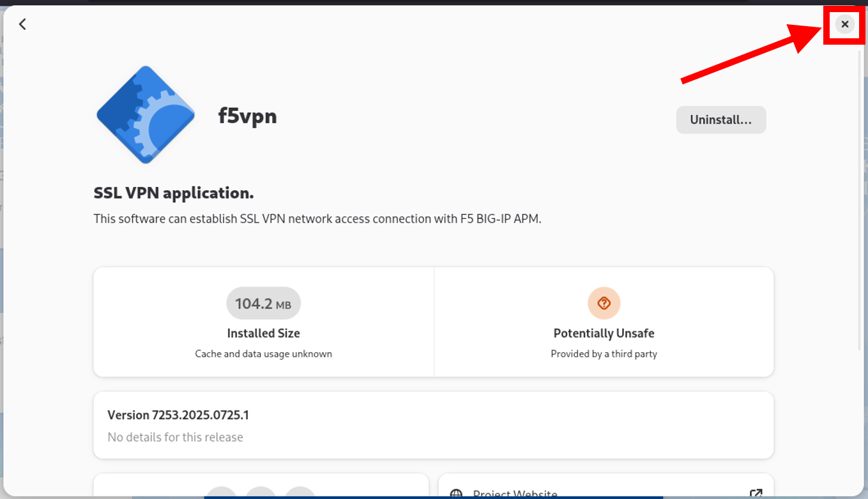Open the Project Website link row
This screenshot has height=499, width=868.
pos(606,486)
